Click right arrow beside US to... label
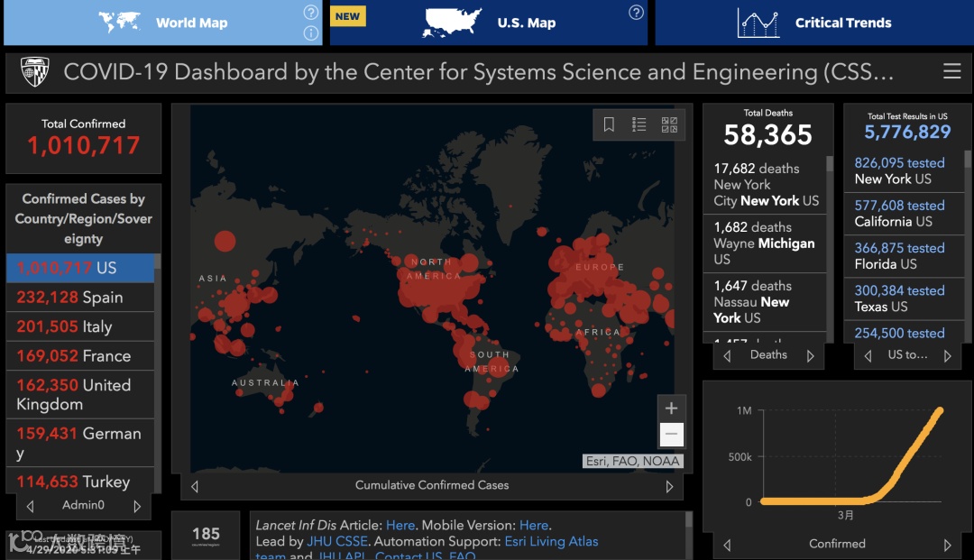The image size is (974, 560). (x=947, y=355)
